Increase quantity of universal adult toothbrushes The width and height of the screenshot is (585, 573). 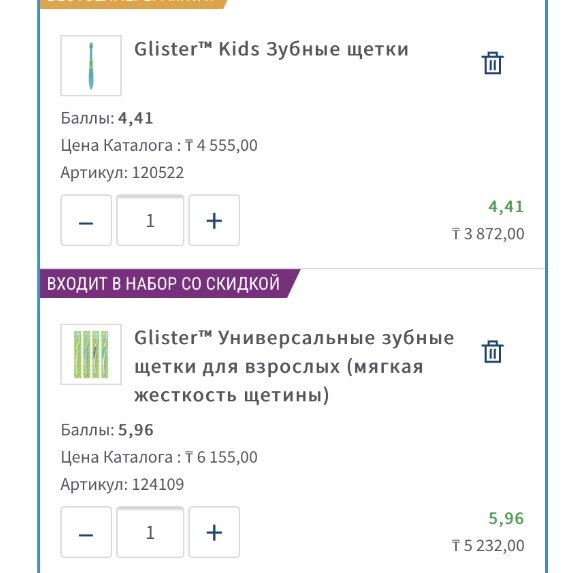[x=214, y=532]
